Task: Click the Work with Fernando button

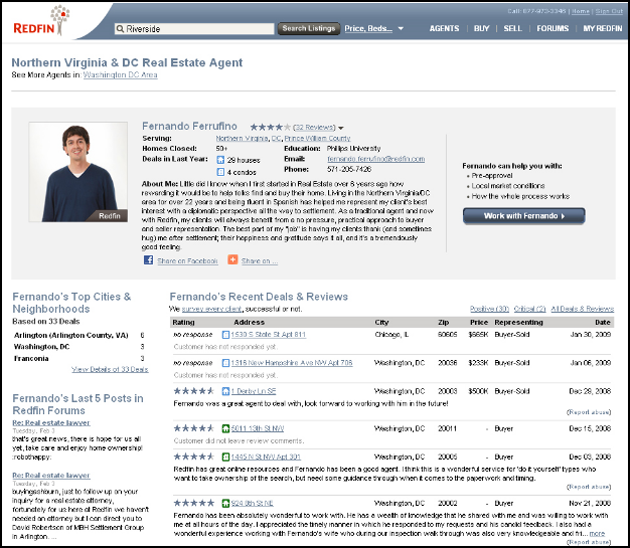Action: [x=523, y=215]
